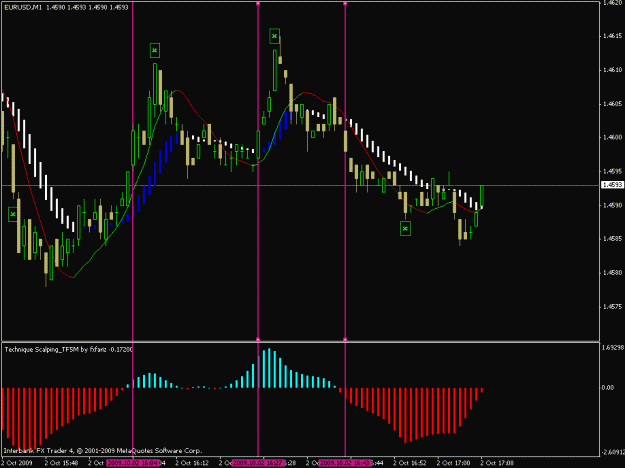Click the 2 Oct 2009 time axis label
The width and height of the screenshot is (625, 468).
click(17, 463)
